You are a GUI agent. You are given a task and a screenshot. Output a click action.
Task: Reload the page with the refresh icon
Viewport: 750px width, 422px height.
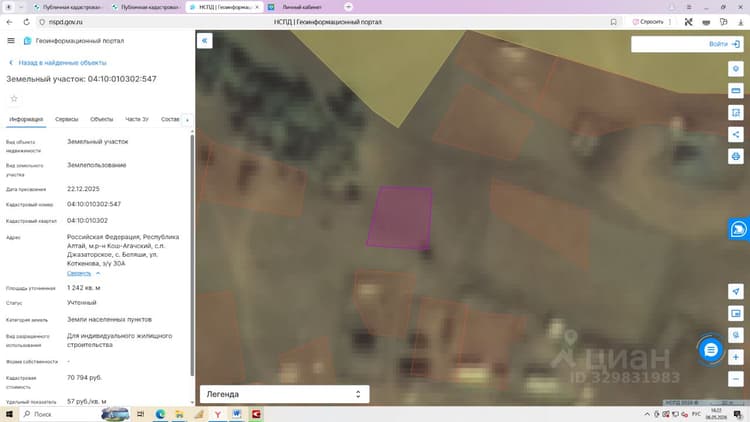(x=26, y=22)
